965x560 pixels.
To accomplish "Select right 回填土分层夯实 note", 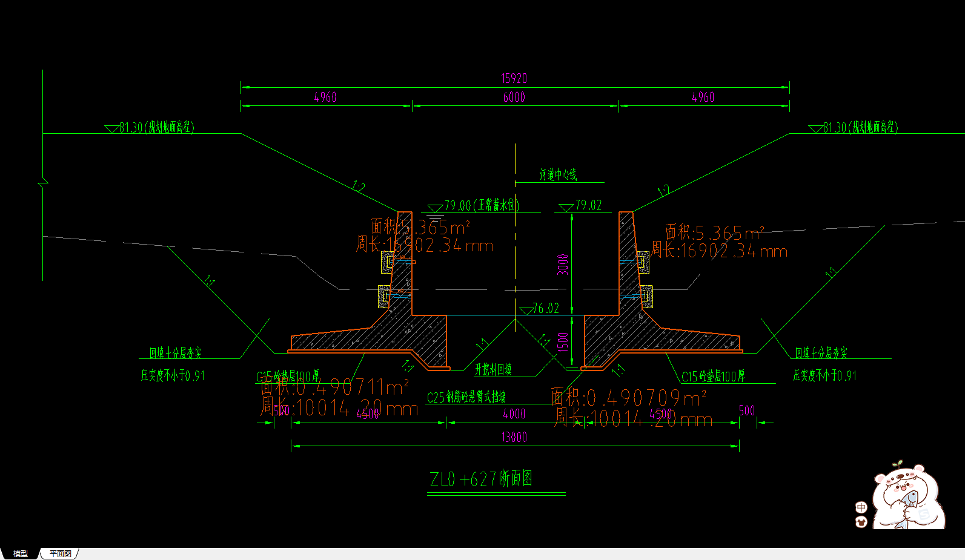I will (821, 353).
